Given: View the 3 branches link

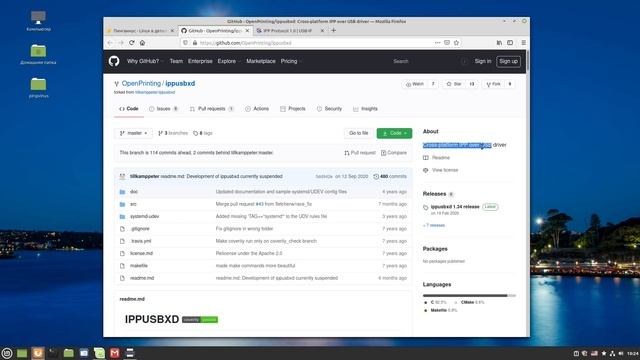Looking at the screenshot, I should pyautogui.click(x=173, y=133).
